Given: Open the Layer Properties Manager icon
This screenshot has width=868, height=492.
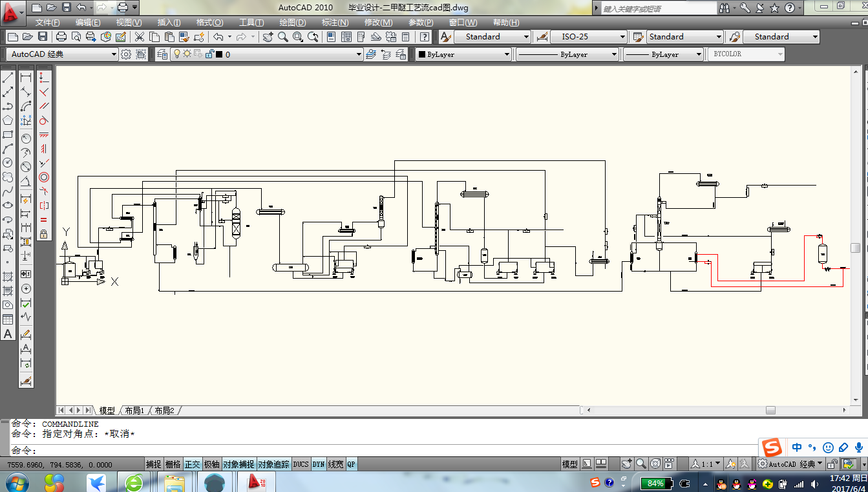Looking at the screenshot, I should [x=162, y=54].
